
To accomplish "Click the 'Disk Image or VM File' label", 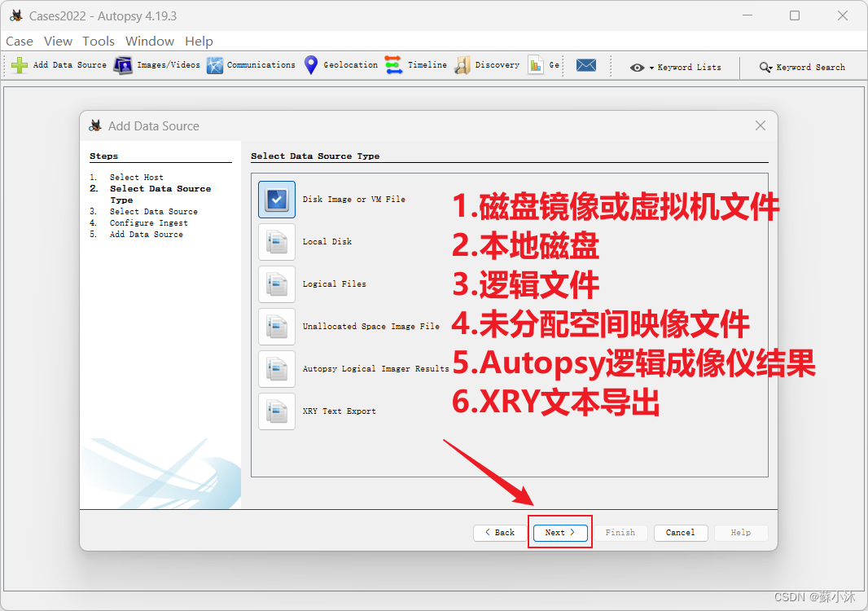I will pyautogui.click(x=353, y=200).
